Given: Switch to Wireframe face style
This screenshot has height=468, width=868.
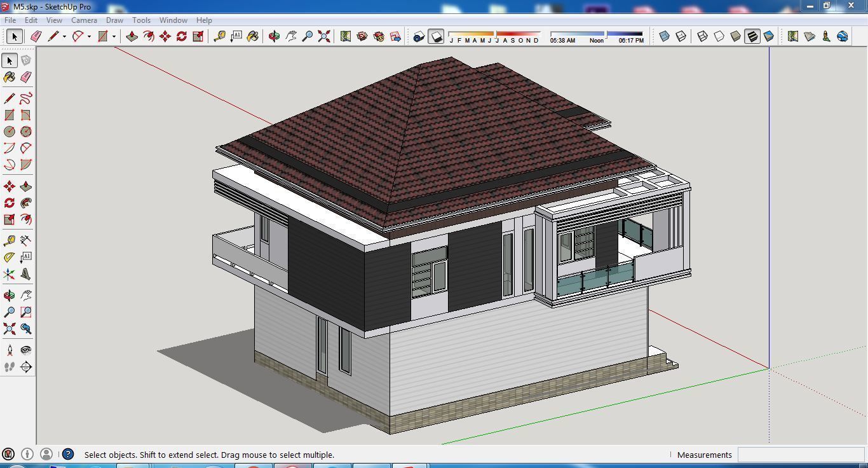Looking at the screenshot, I should 702,36.
